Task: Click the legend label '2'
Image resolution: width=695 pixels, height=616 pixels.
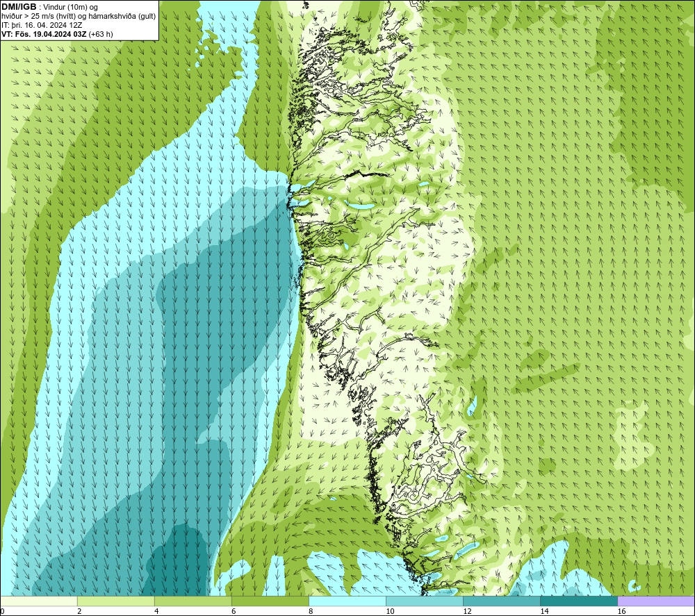Action: click(x=79, y=612)
